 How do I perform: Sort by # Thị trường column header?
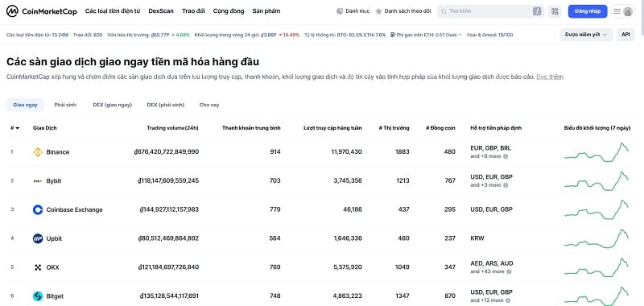[394, 128]
